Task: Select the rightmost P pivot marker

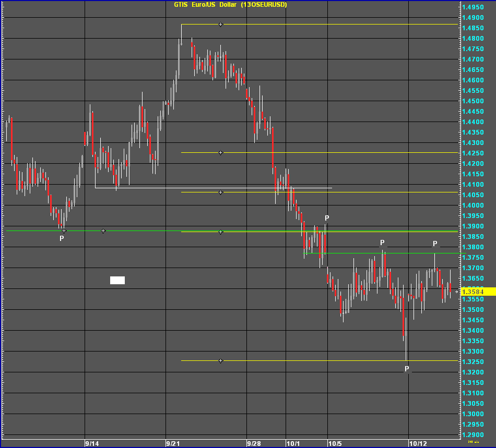Action: coord(435,244)
